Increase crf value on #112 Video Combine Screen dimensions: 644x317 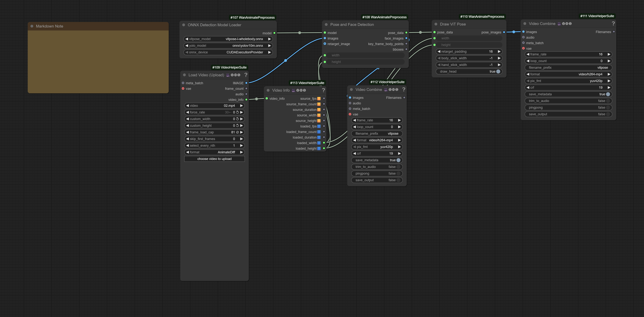(399, 154)
